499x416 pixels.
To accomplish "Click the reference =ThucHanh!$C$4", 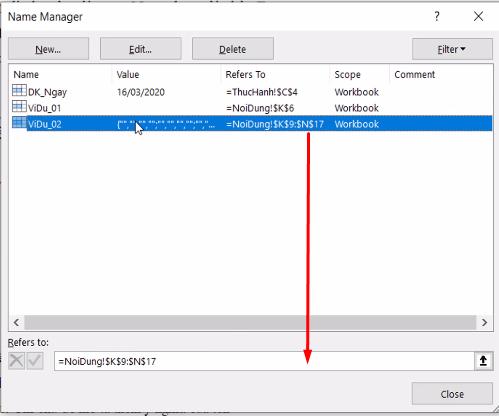I will [262, 92].
